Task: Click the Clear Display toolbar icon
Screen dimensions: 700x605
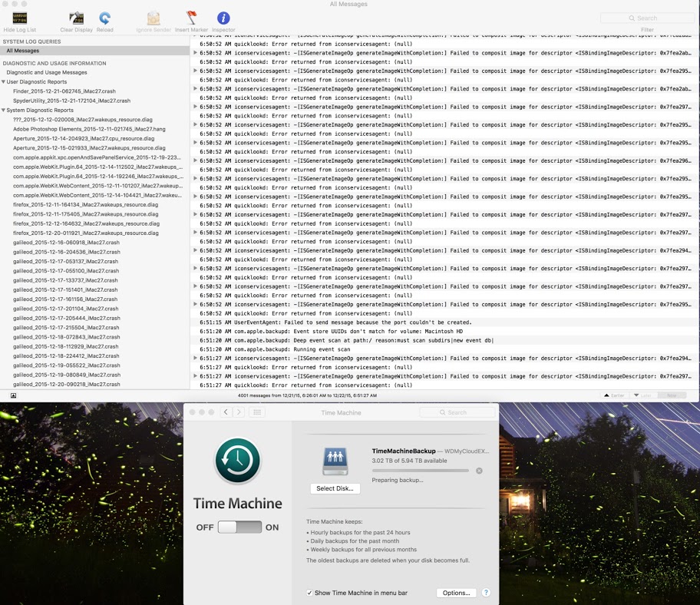Action: [x=76, y=18]
